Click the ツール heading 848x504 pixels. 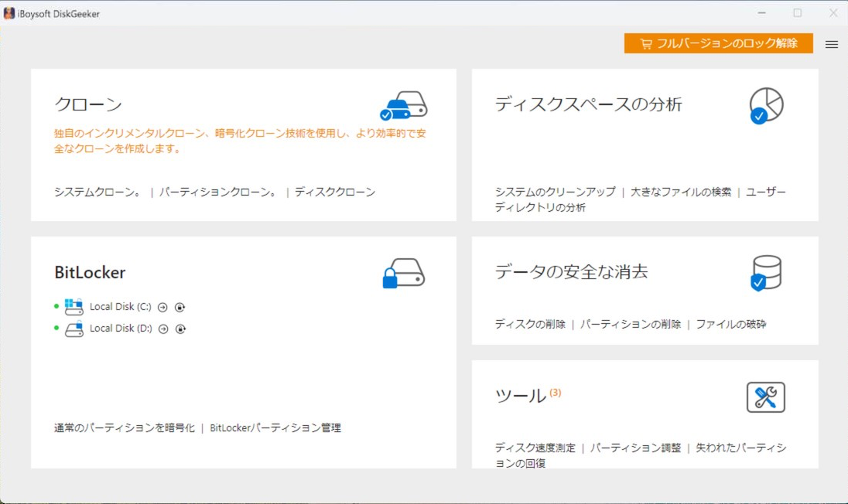click(520, 396)
